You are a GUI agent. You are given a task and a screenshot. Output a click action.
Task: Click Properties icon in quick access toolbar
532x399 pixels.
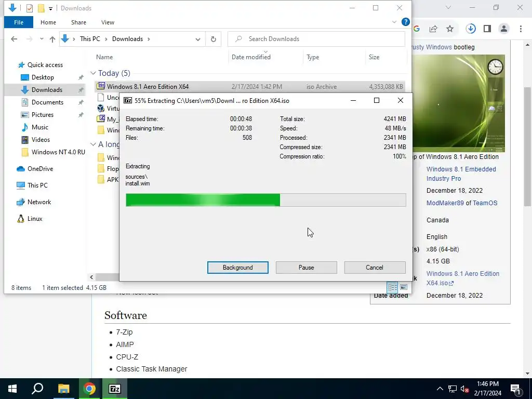[x=30, y=8]
